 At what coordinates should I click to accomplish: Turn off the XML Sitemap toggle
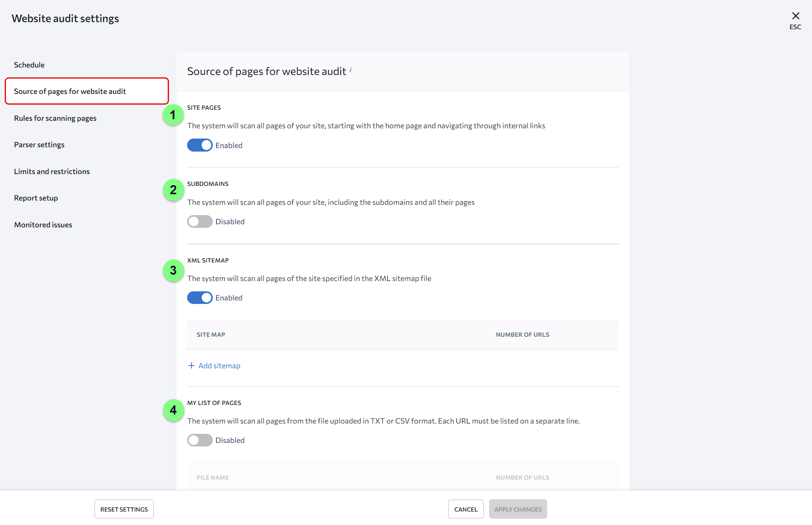200,298
